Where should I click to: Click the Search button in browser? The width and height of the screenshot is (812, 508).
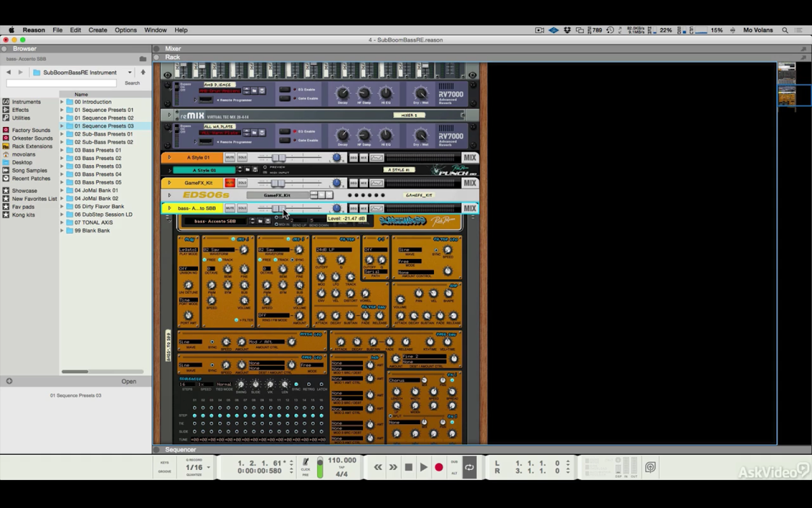pos(132,83)
